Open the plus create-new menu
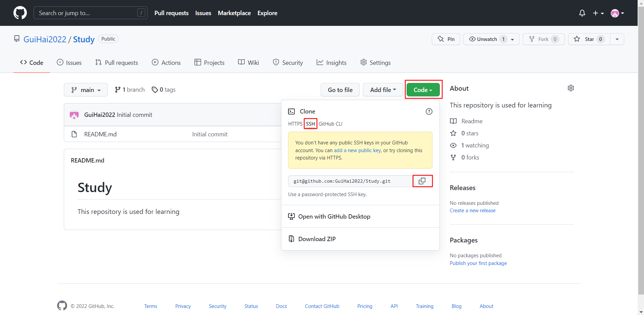644x315 pixels. coord(598,13)
